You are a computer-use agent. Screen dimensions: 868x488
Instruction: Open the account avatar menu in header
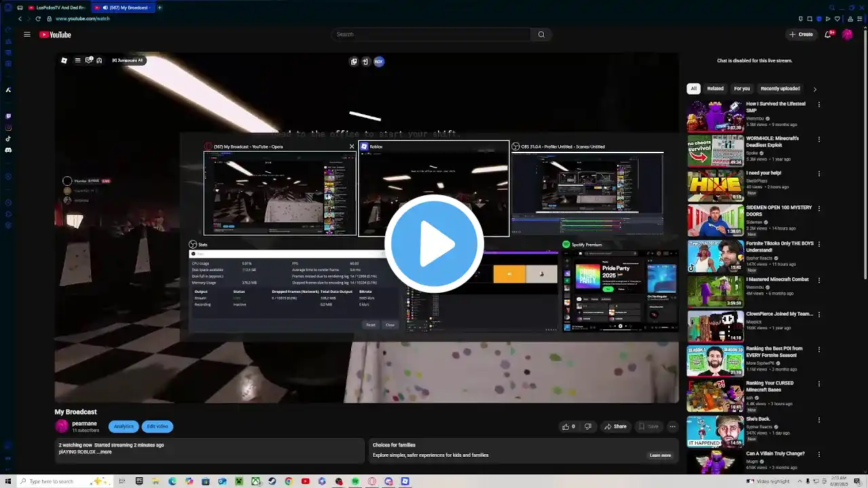[847, 35]
